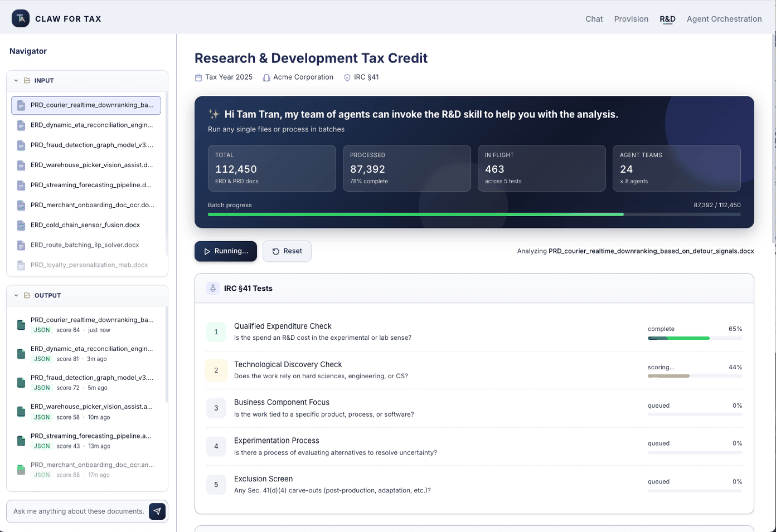Click document icon for PRD_loyalty_personalization_mab.docx
The image size is (776, 532).
pyautogui.click(x=21, y=266)
